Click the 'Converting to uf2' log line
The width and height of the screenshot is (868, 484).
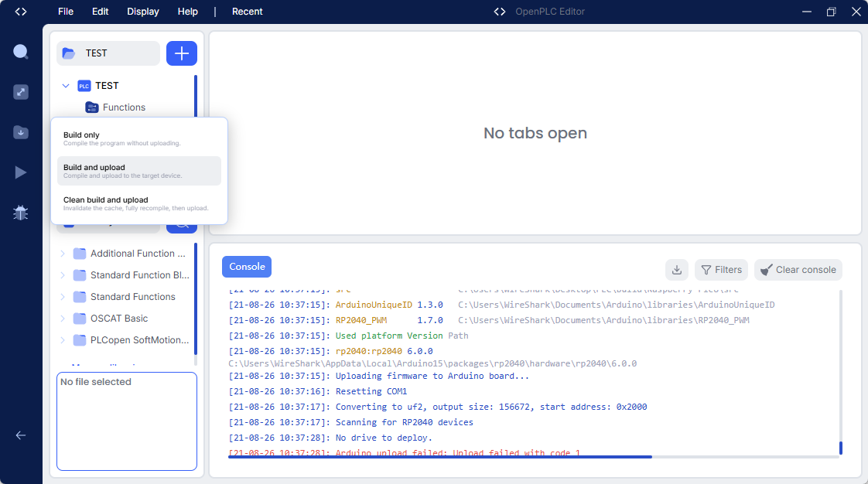click(438, 407)
